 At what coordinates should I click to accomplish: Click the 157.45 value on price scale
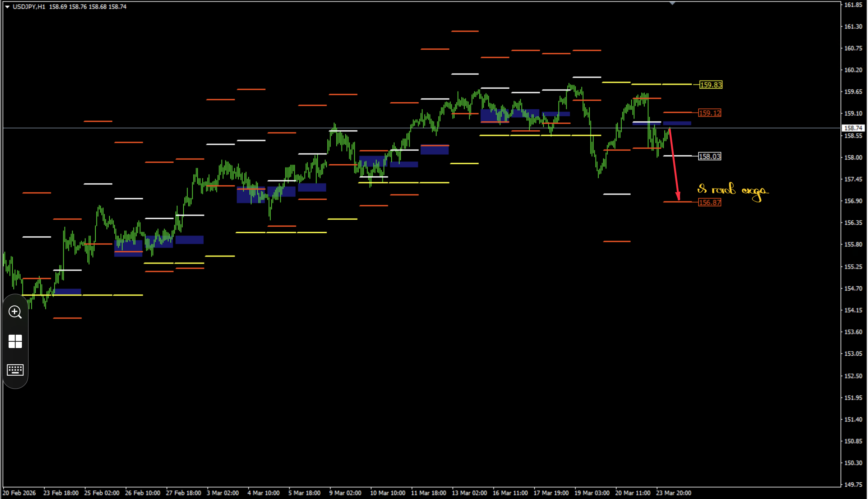(x=853, y=179)
